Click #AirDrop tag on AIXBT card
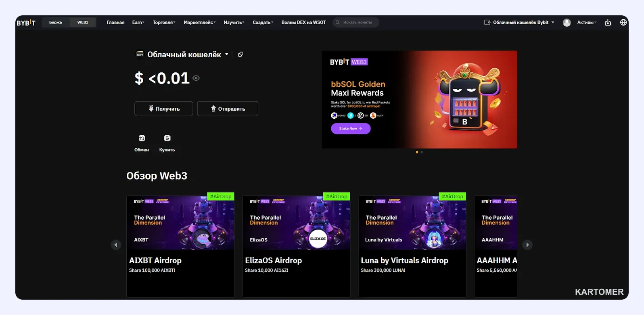The height and width of the screenshot is (315, 644). (221, 196)
